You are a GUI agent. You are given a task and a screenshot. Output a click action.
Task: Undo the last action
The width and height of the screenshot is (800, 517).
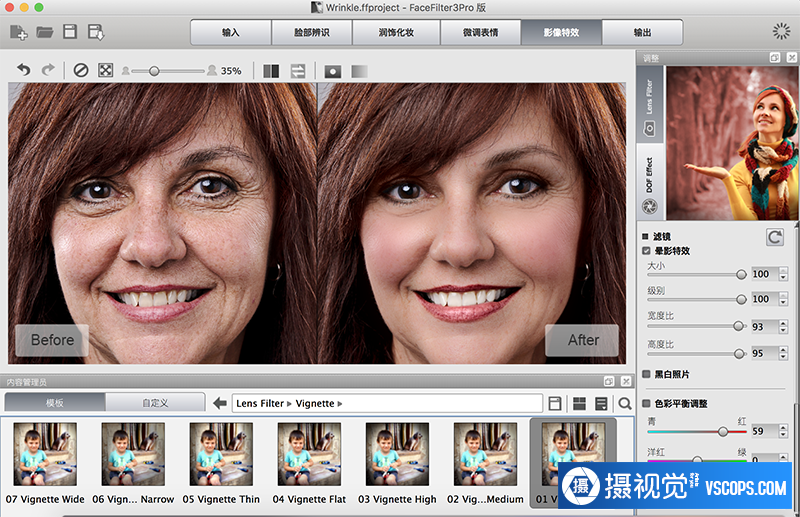tap(23, 70)
